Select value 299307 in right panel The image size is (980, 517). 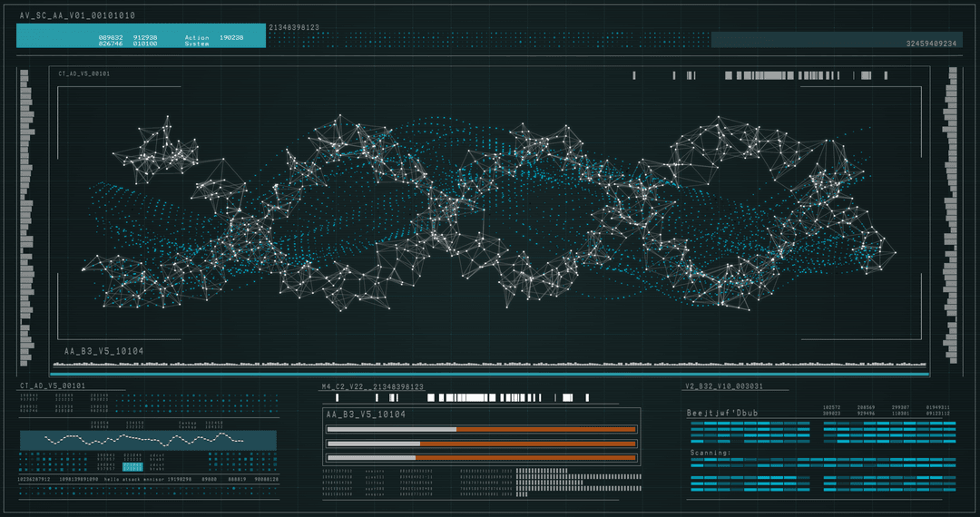pyautogui.click(x=900, y=407)
